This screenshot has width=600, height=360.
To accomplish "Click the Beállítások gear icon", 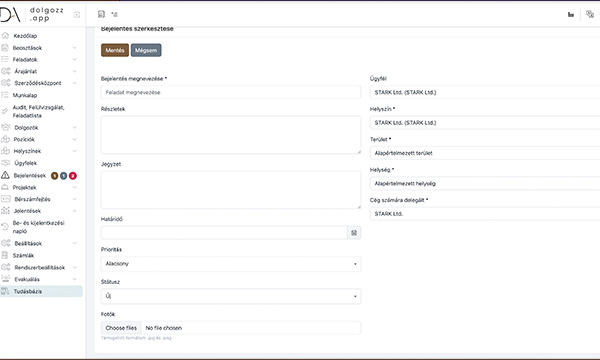I will pos(6,243).
